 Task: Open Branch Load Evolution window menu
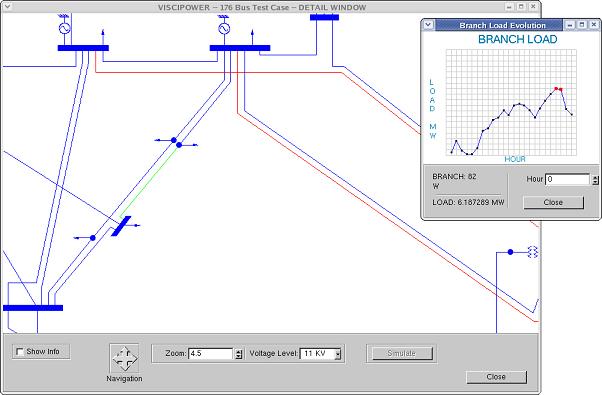[428, 25]
